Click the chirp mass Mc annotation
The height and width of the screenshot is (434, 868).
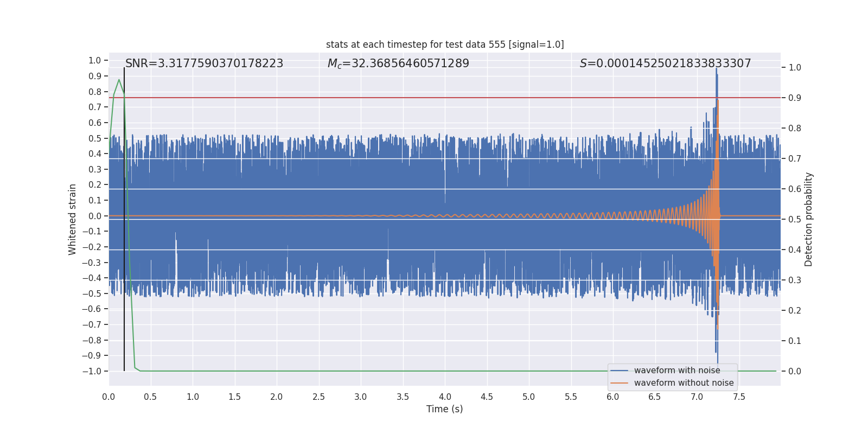398,63
